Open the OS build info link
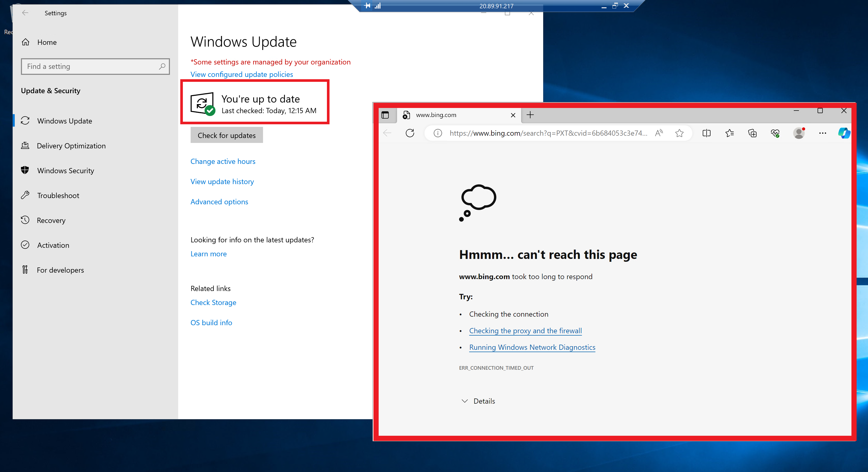This screenshot has height=472, width=868. pos(211,323)
